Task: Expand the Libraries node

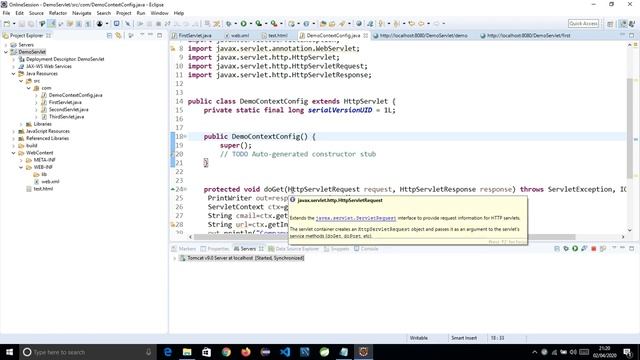Action: (21, 124)
